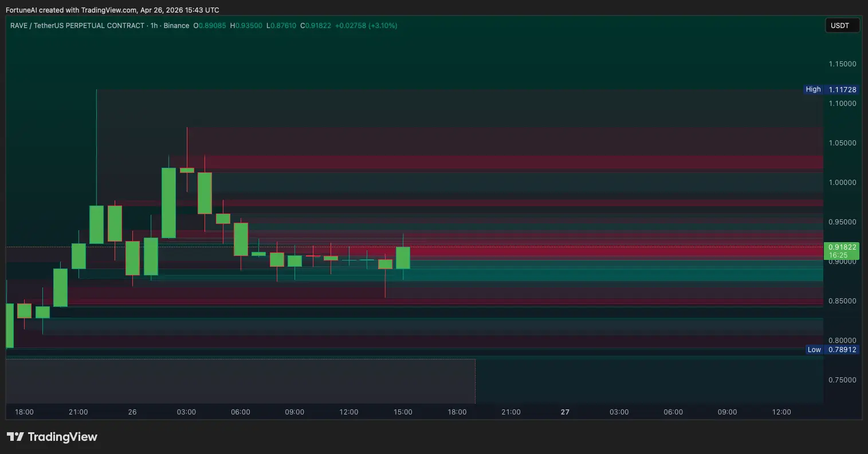The width and height of the screenshot is (868, 454).
Task: Click the 0.78912 low price tag
Action: 842,349
